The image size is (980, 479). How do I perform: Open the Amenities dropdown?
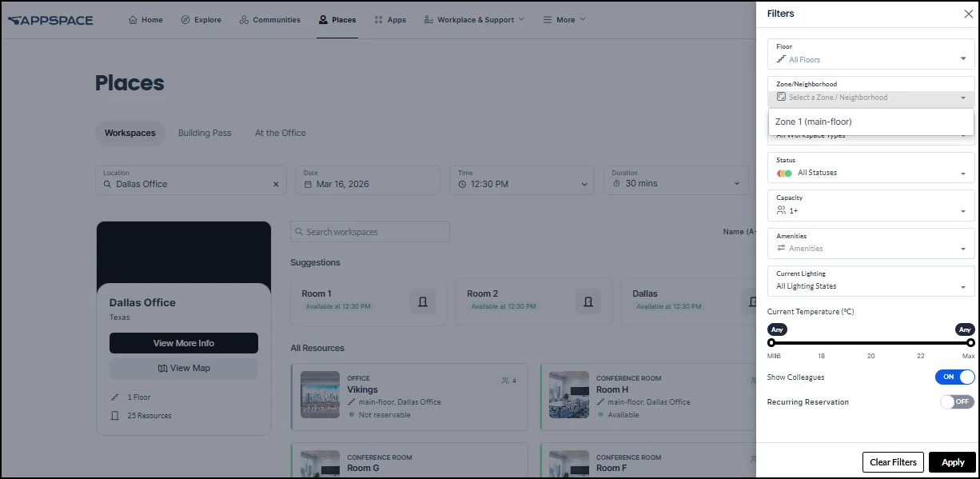click(870, 243)
